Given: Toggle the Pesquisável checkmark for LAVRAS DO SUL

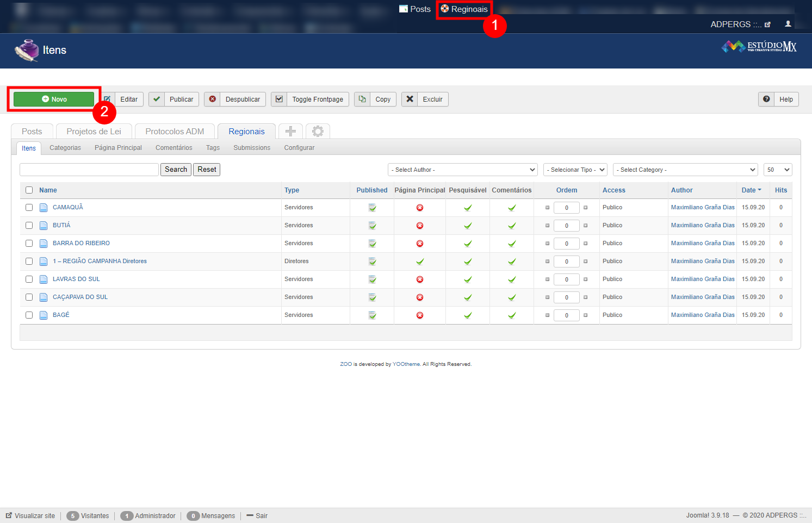Looking at the screenshot, I should (x=467, y=279).
